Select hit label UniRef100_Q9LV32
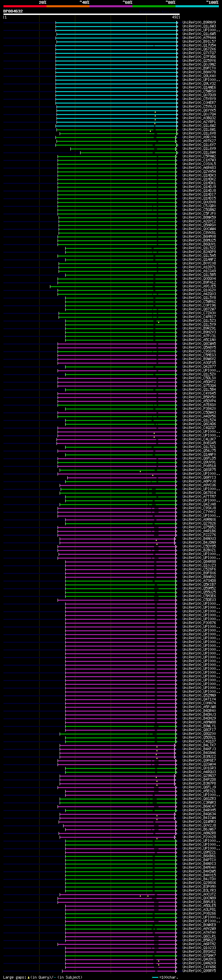The image size is (222, 980). 199,84
